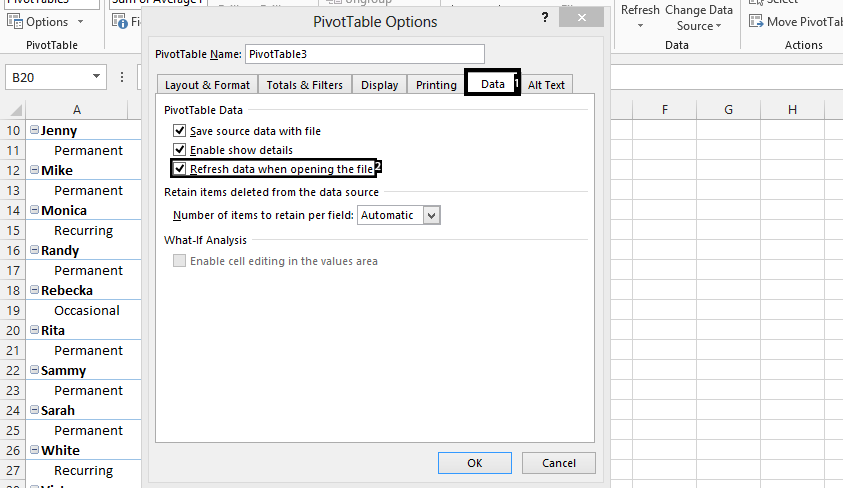Viewport: 843px width, 488px height.
Task: Collapse the Monica row group
Action: (34, 210)
